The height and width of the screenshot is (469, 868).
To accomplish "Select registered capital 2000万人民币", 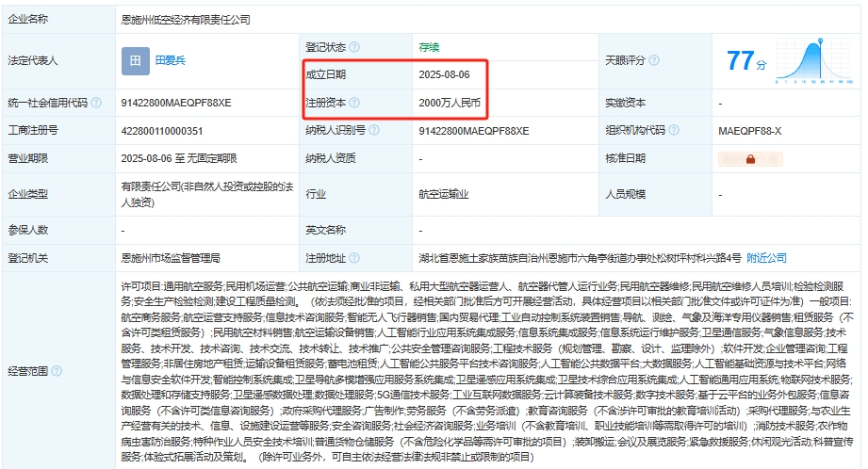I will pyautogui.click(x=450, y=103).
